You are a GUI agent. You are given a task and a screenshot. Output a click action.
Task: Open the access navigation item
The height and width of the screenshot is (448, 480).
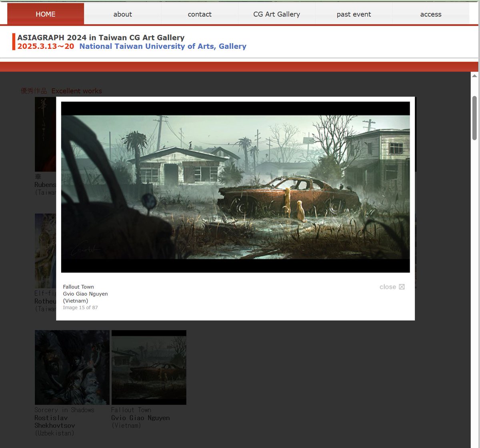pyautogui.click(x=431, y=14)
